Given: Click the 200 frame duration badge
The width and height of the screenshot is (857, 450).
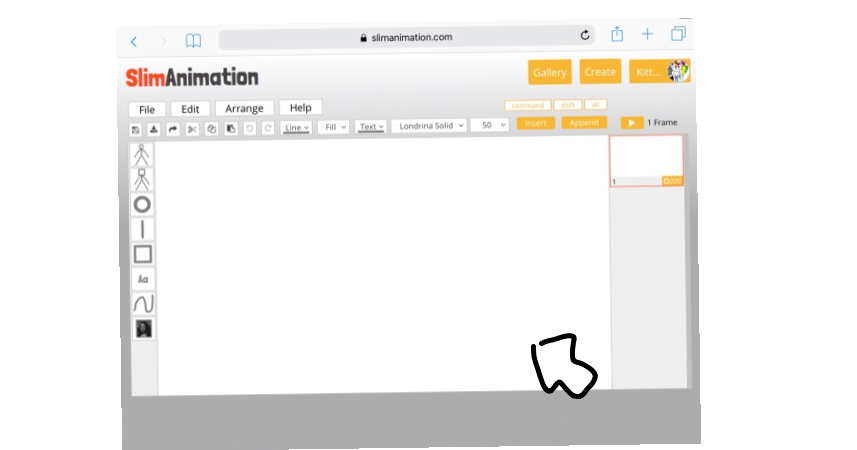Looking at the screenshot, I should pyautogui.click(x=672, y=181).
